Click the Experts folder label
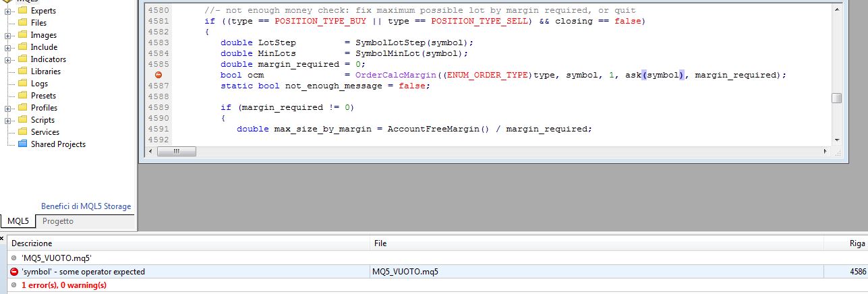Viewport: 868px width, 294px height. [x=43, y=11]
